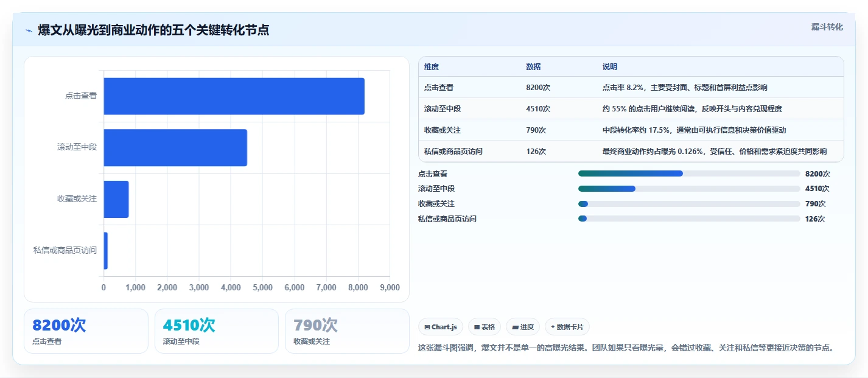Click the footnote sentence starting 这张漏斗图强调
Viewport: 868px width, 378px height.
(x=626, y=348)
